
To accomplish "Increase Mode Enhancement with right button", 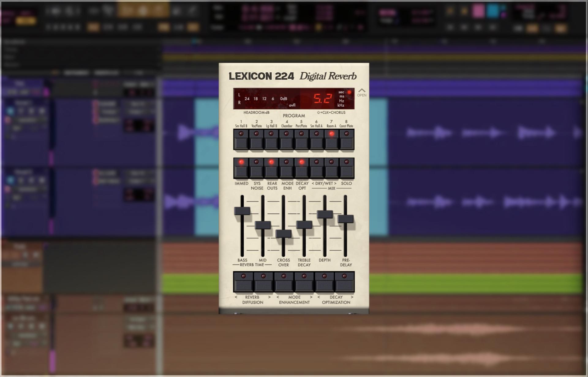I will pyautogui.click(x=304, y=281).
